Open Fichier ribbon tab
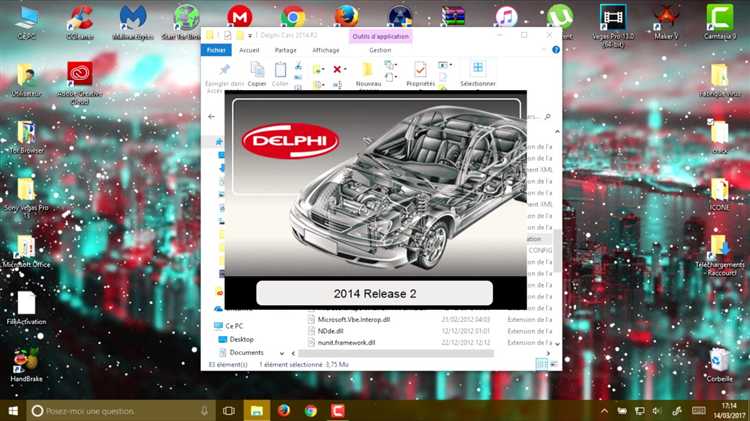 tap(216, 50)
